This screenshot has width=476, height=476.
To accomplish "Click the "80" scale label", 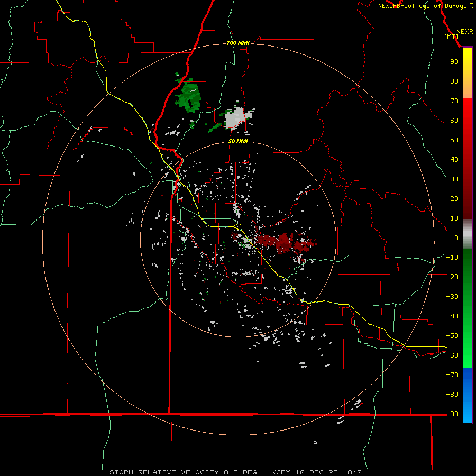I will tap(454, 81).
